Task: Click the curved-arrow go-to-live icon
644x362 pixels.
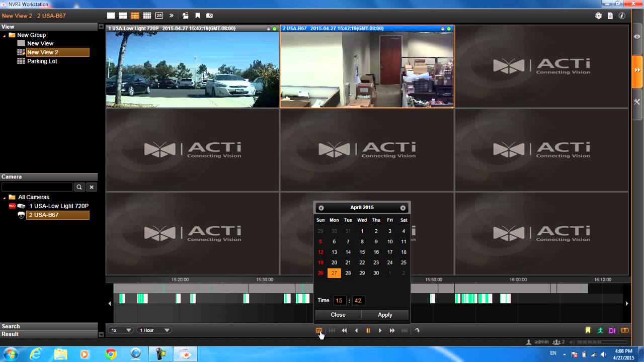Action: tap(417, 330)
